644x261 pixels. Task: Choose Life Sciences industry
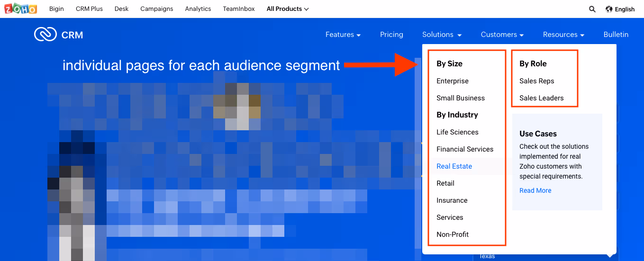pyautogui.click(x=457, y=132)
